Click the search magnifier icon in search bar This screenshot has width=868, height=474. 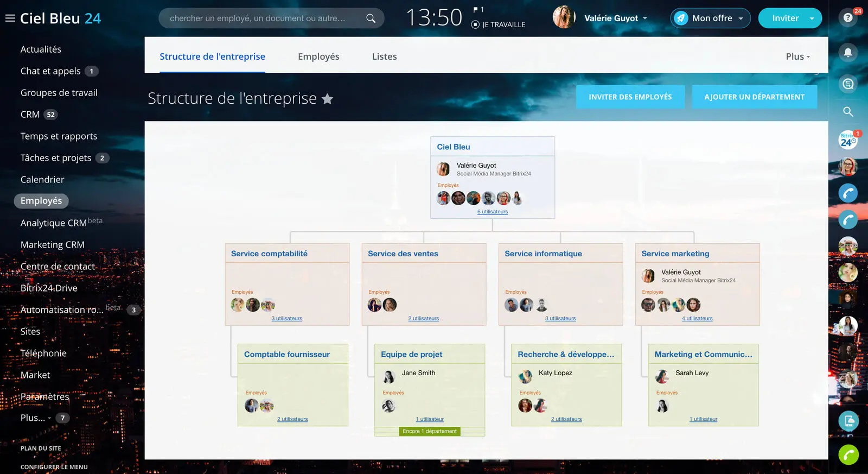pos(371,18)
